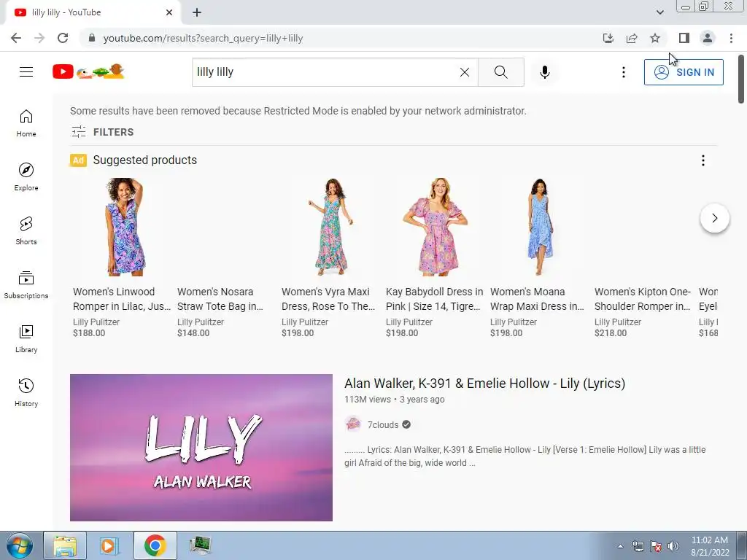Click Women's Nosara Straw Tote Bag title
The height and width of the screenshot is (560, 747).
coord(220,299)
